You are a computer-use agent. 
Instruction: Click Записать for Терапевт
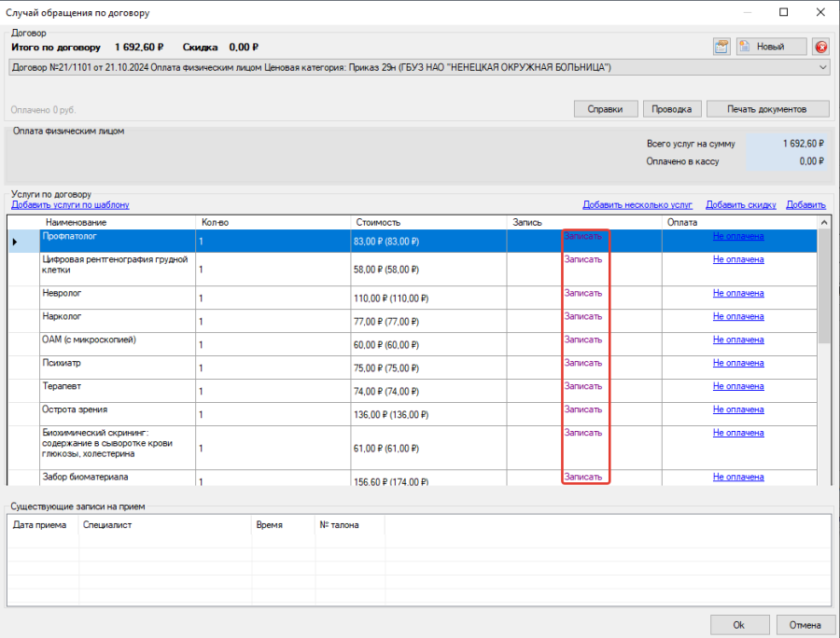click(x=582, y=386)
